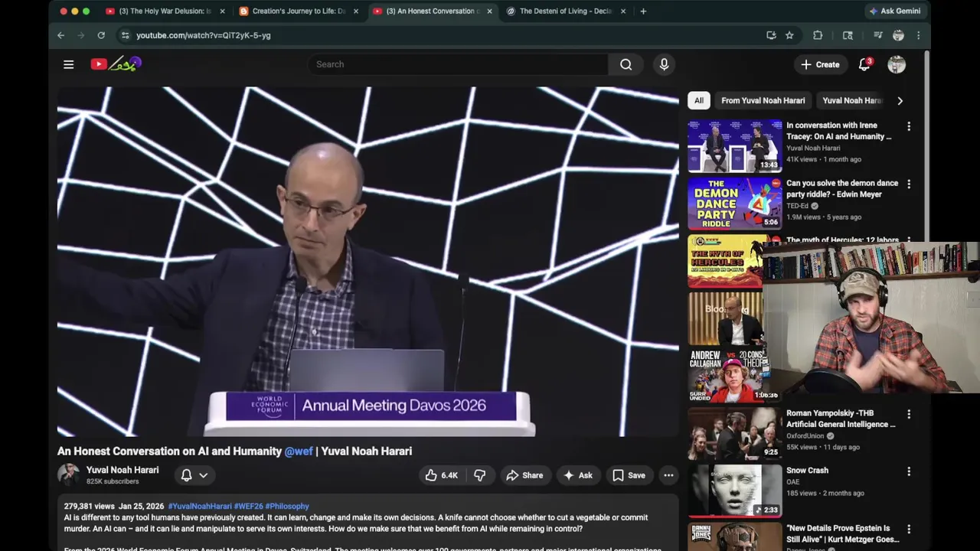Open the @wef mention in title
Viewport: 980px width, 551px height.
299,451
